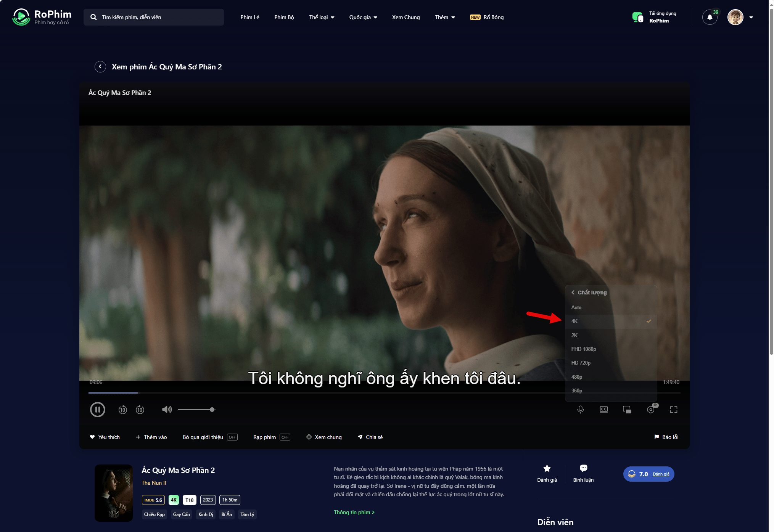Click the Gay Cấn genre tag
This screenshot has height=532, width=774.
[182, 514]
